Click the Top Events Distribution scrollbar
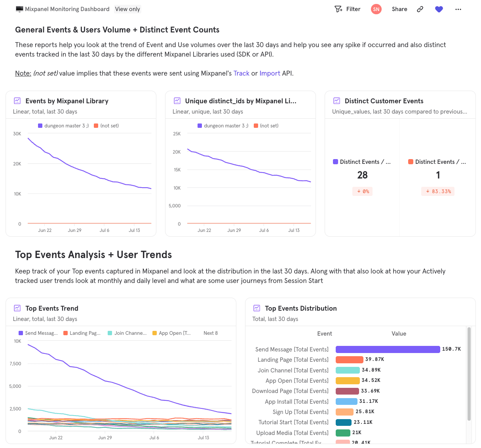This screenshot has width=481, height=448. point(469,374)
